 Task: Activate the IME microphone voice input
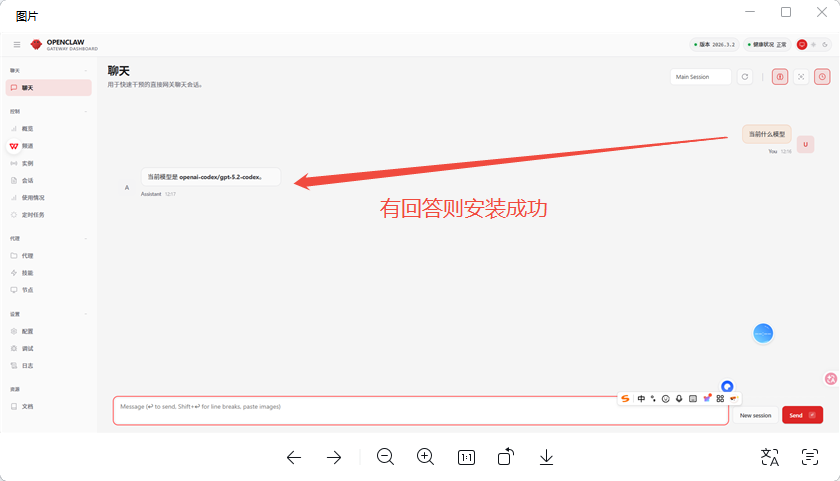click(679, 399)
